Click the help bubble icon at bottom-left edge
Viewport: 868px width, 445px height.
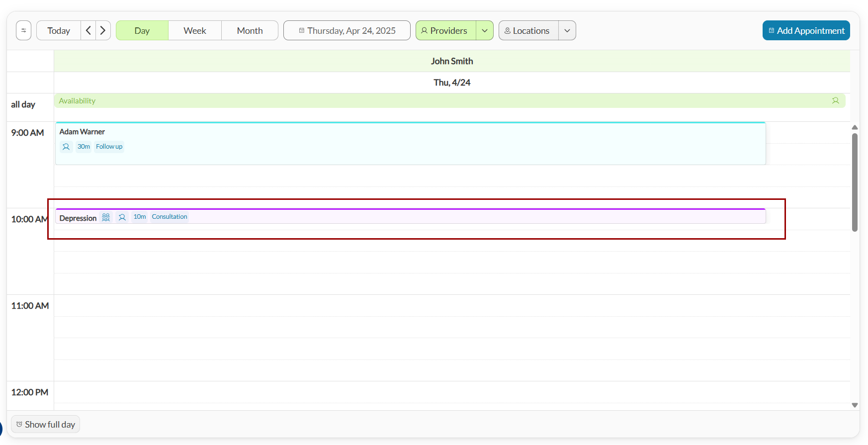tap(1, 428)
